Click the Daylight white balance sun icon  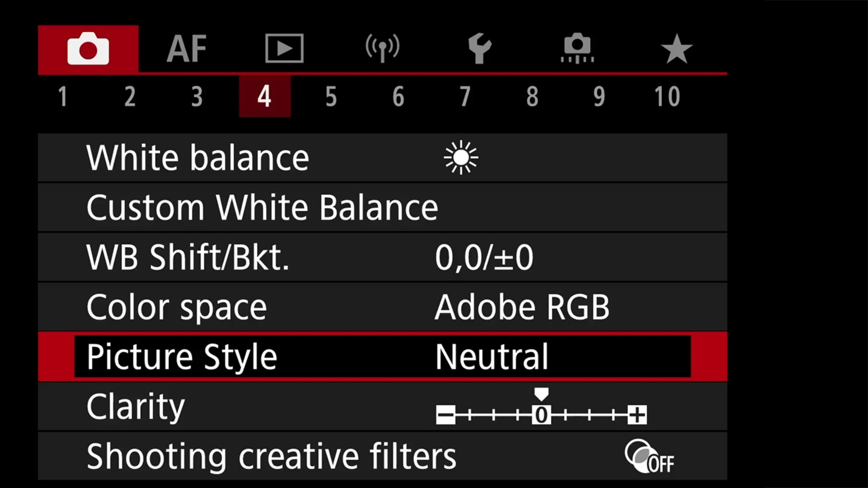[x=461, y=158]
